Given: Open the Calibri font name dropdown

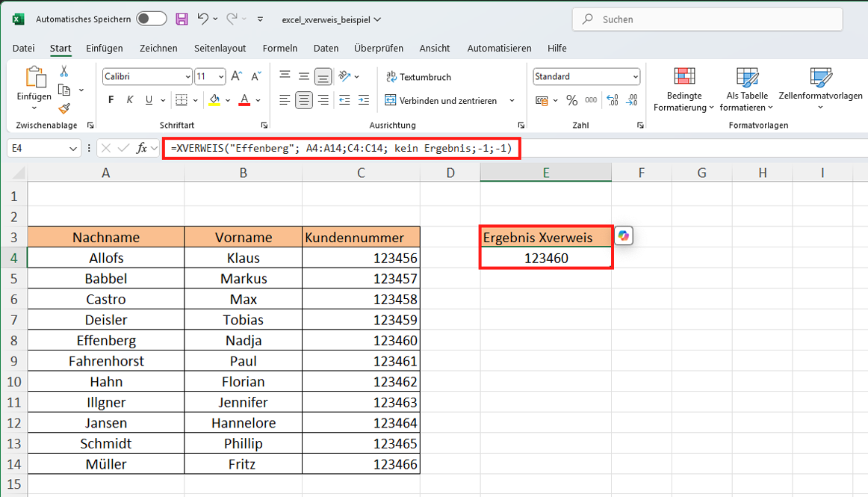Looking at the screenshot, I should coord(187,76).
